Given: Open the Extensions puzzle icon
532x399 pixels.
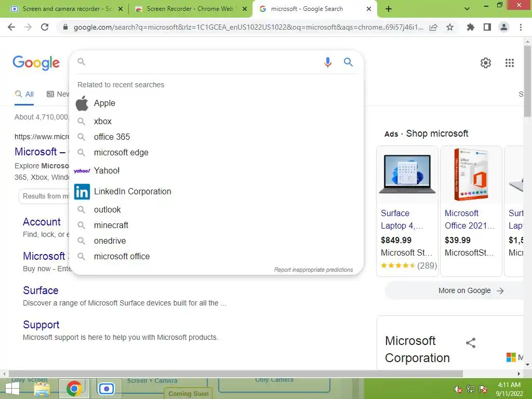Looking at the screenshot, I should pos(470,27).
